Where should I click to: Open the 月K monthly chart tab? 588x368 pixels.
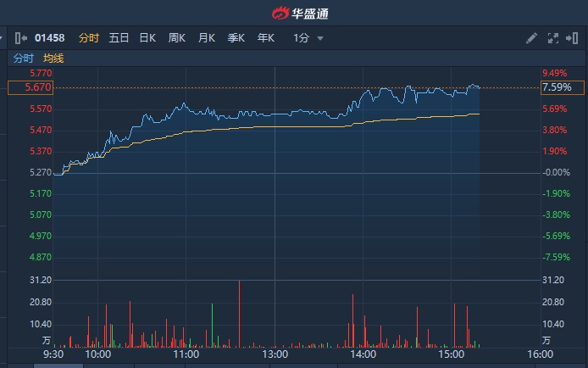tap(207, 38)
